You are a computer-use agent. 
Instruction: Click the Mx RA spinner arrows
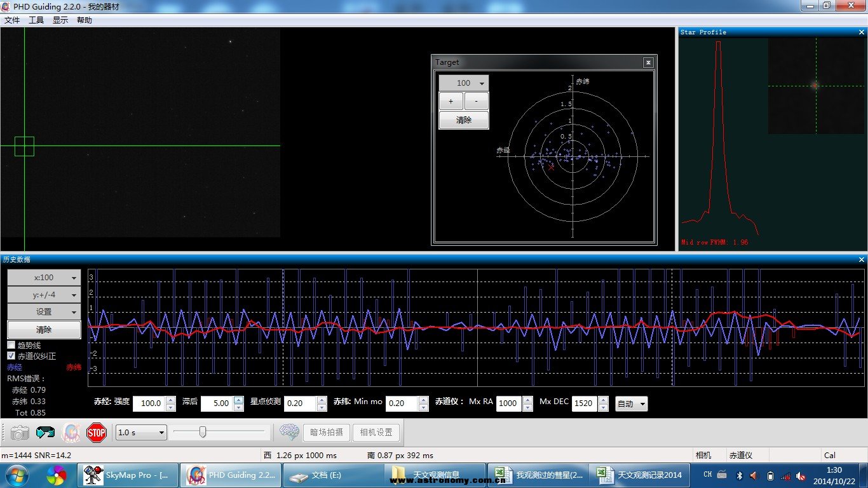click(527, 403)
